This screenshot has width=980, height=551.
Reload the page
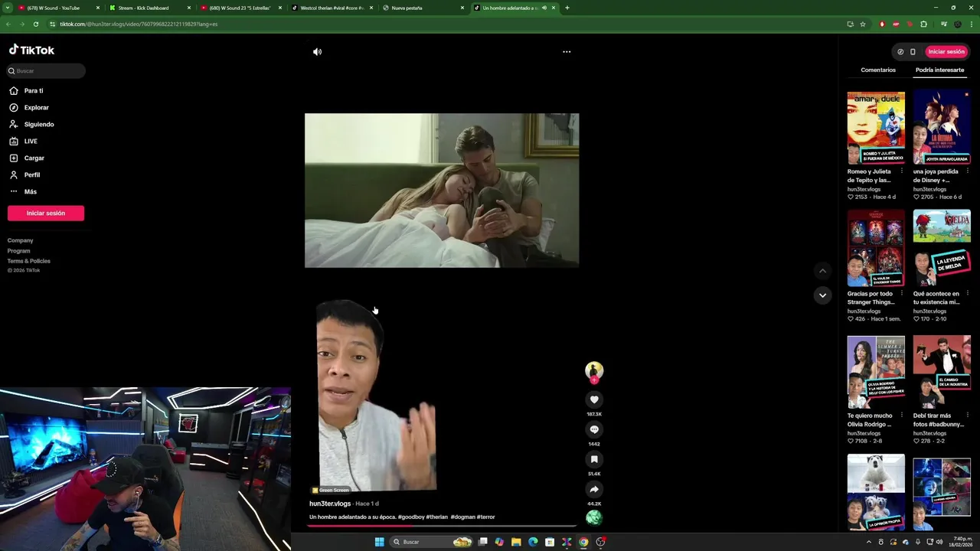click(35, 24)
